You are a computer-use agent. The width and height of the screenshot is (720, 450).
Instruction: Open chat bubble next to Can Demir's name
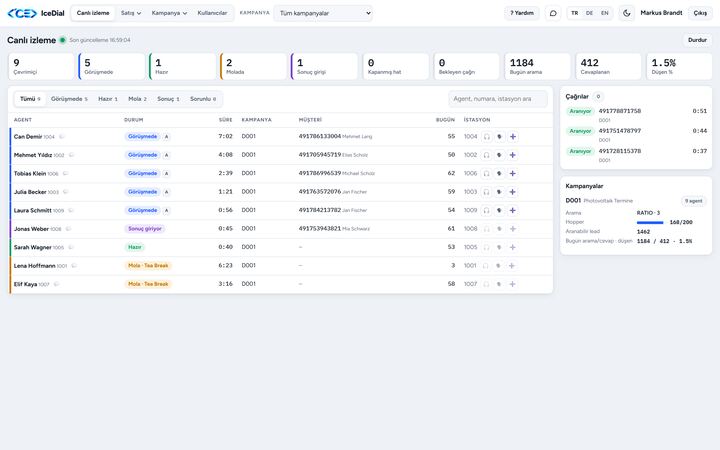coord(62,136)
